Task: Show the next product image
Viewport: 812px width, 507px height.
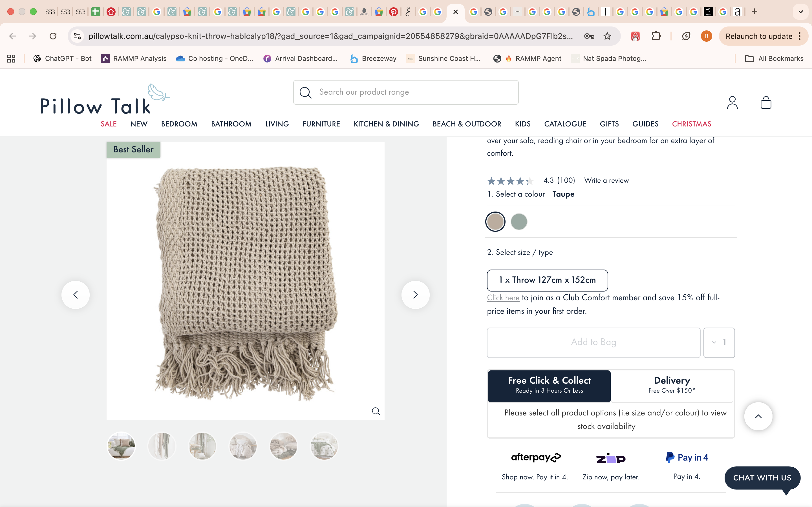Action: [415, 295]
